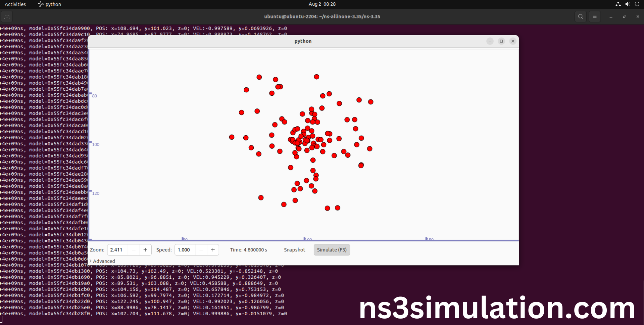Take a Snapshot of the simulation

[x=294, y=250]
